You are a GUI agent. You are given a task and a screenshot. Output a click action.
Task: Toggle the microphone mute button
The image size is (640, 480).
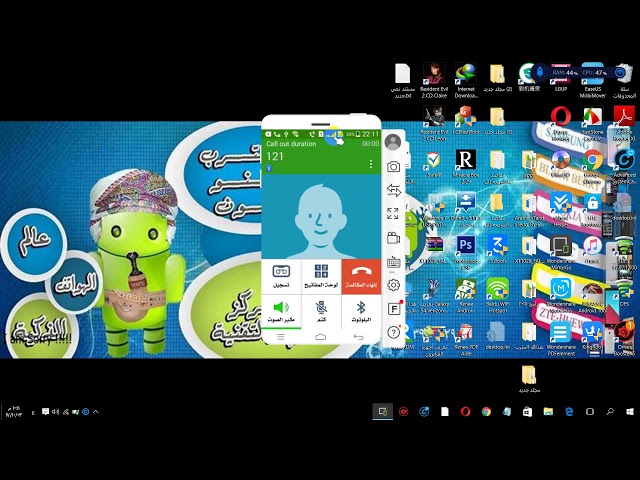pos(321,311)
